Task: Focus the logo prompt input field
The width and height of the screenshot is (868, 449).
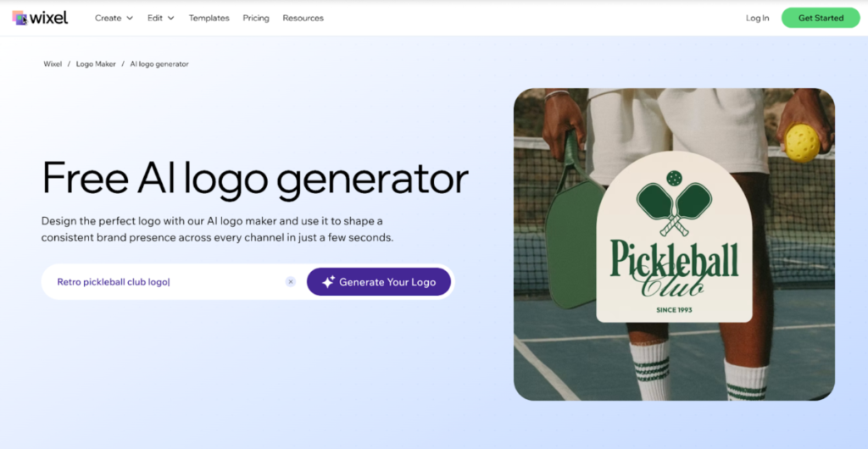Action: [x=169, y=282]
